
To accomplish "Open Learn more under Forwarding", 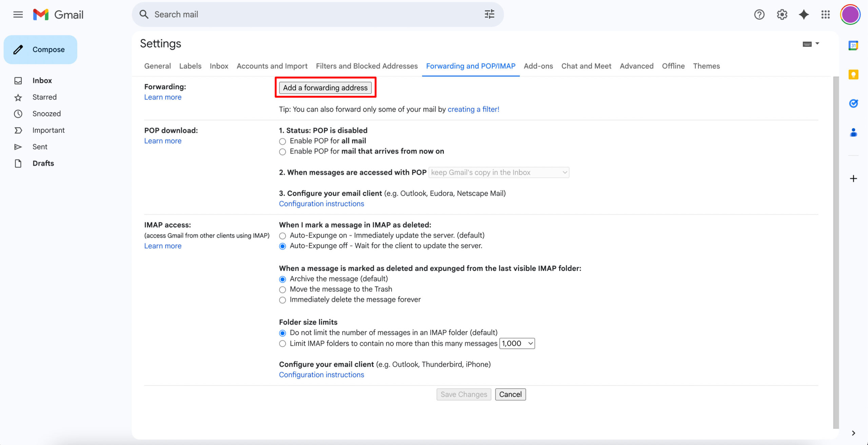I will click(163, 97).
